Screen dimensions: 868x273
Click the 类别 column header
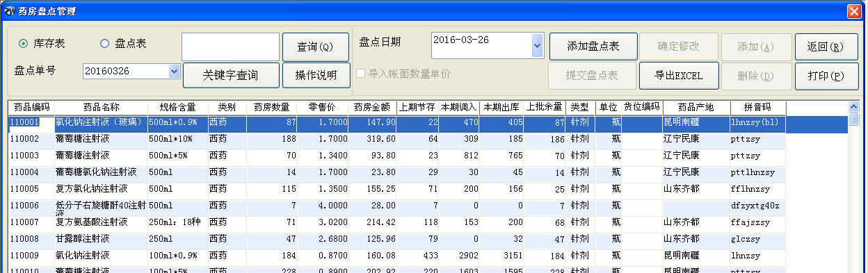coord(227,108)
